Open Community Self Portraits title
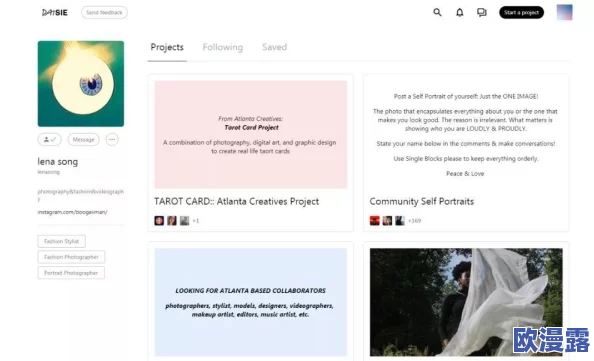594x361 pixels. pos(422,202)
